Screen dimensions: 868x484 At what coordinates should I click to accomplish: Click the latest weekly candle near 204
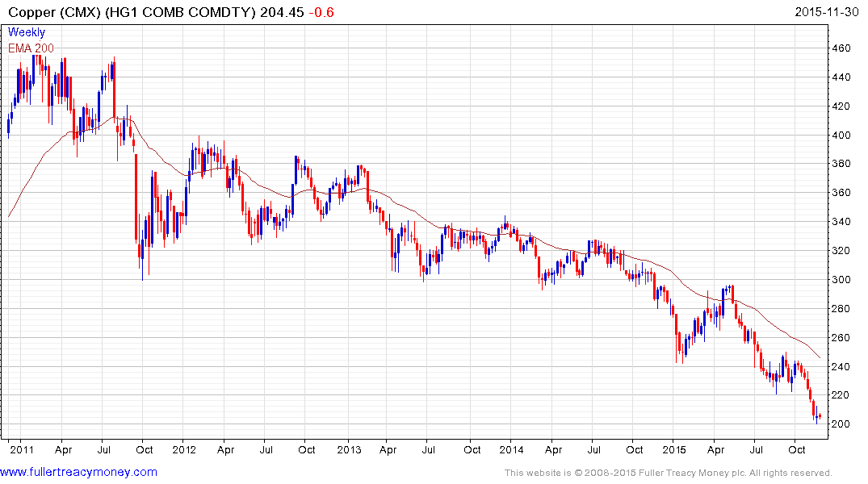(x=820, y=416)
